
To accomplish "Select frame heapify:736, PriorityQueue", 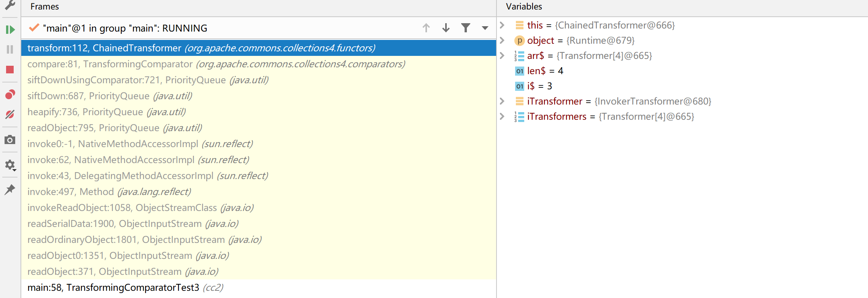I will tap(259, 112).
